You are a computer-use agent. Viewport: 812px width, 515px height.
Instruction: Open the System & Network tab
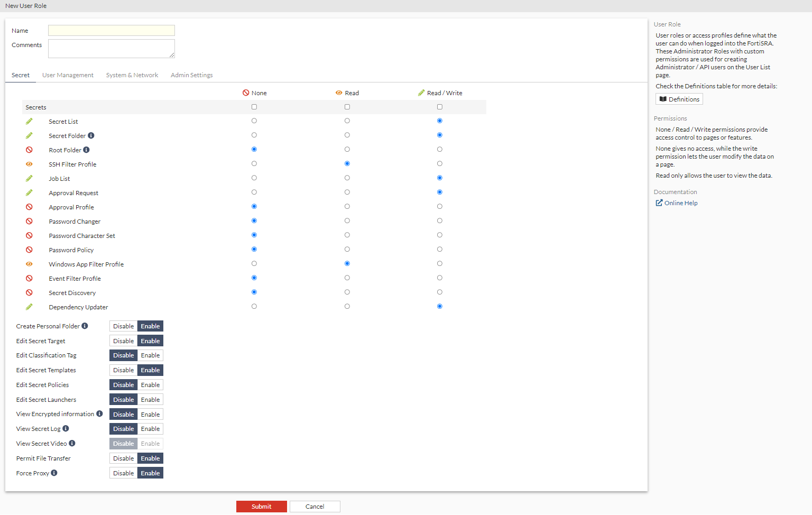(132, 75)
